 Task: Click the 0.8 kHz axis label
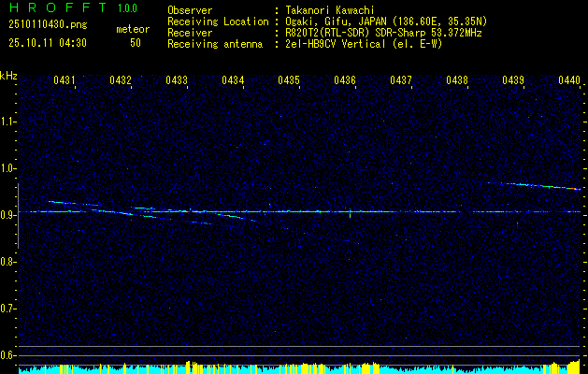pyautogui.click(x=8, y=262)
